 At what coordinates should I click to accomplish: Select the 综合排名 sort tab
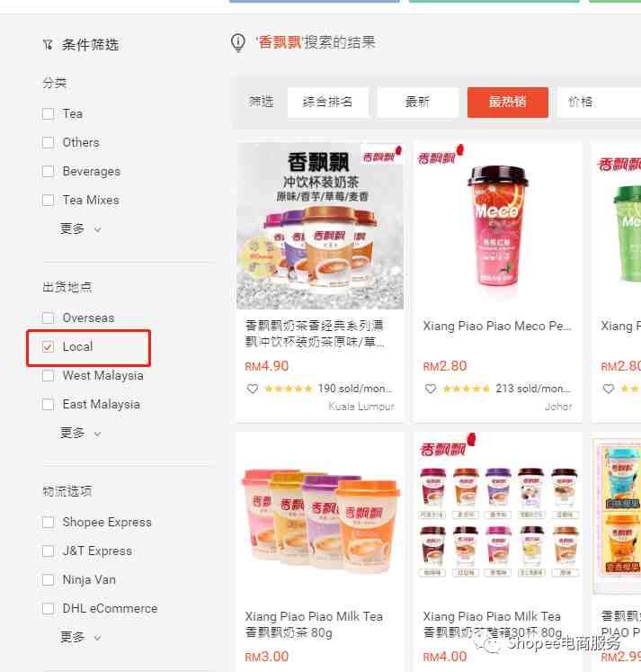click(x=327, y=102)
